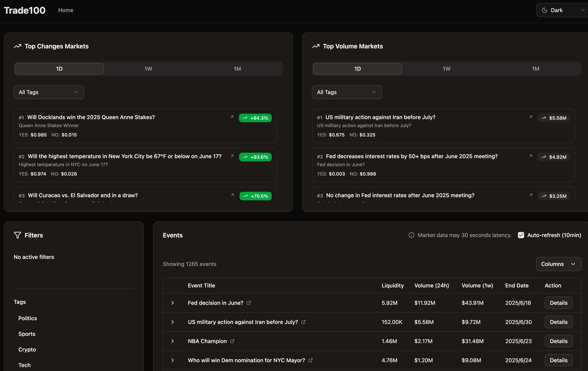Click the filter funnel icon in Filters panel
588x371 pixels.
[x=17, y=235]
